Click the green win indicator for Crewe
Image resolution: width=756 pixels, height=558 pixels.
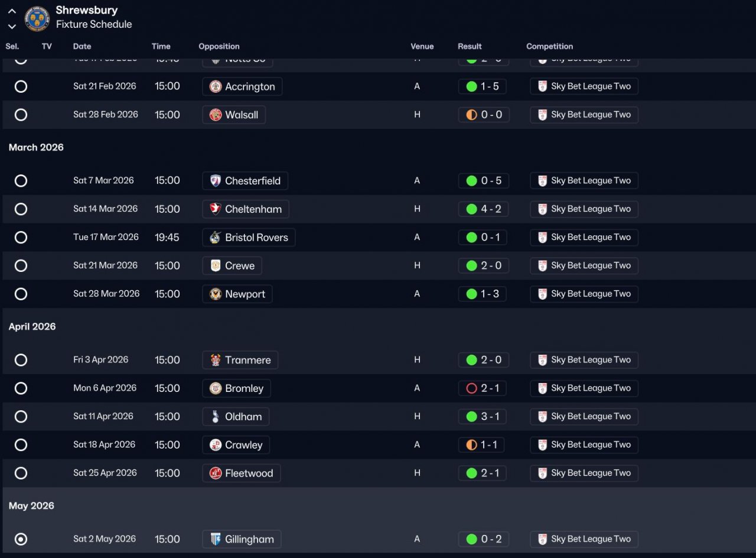click(471, 266)
